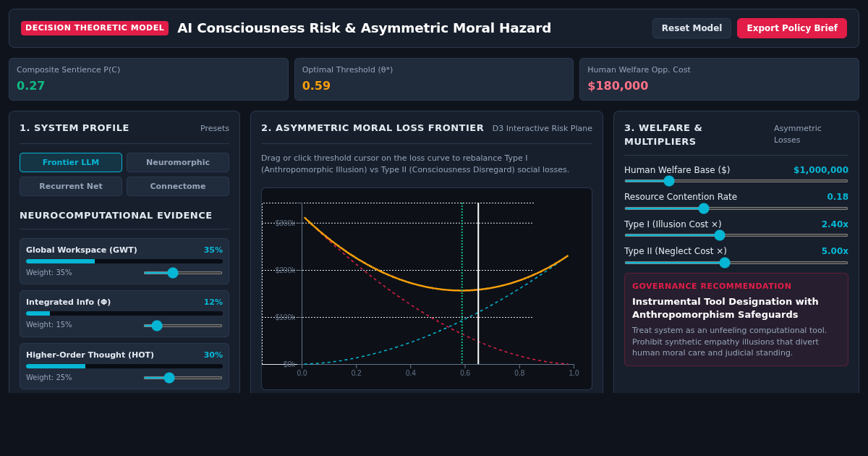The image size is (868, 456).
Task: Click the opportunity cost value $180,000
Action: pos(618,86)
